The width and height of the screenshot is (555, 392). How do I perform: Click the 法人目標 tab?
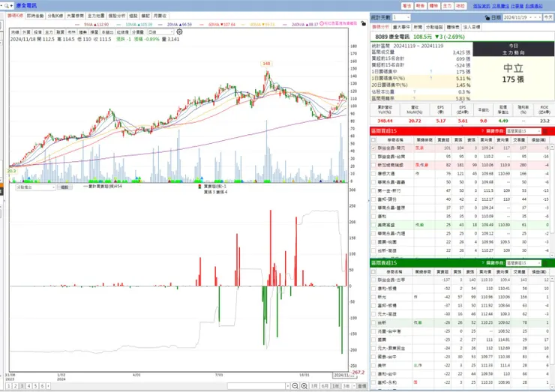pyautogui.click(x=472, y=27)
